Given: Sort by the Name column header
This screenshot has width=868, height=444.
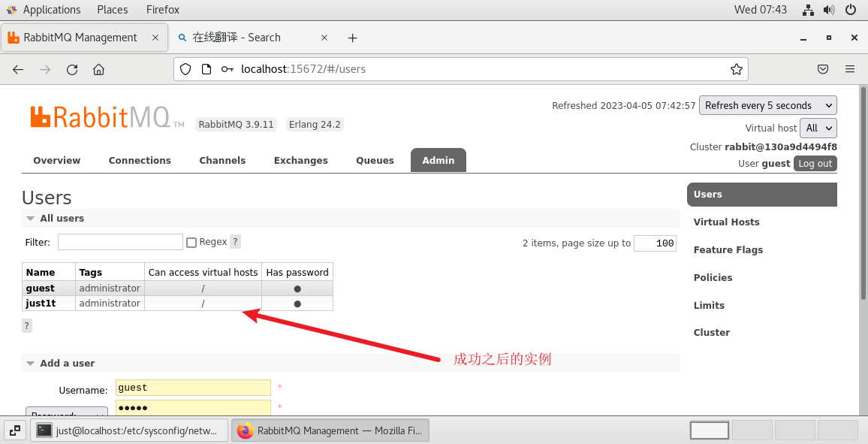Looking at the screenshot, I should (41, 272).
